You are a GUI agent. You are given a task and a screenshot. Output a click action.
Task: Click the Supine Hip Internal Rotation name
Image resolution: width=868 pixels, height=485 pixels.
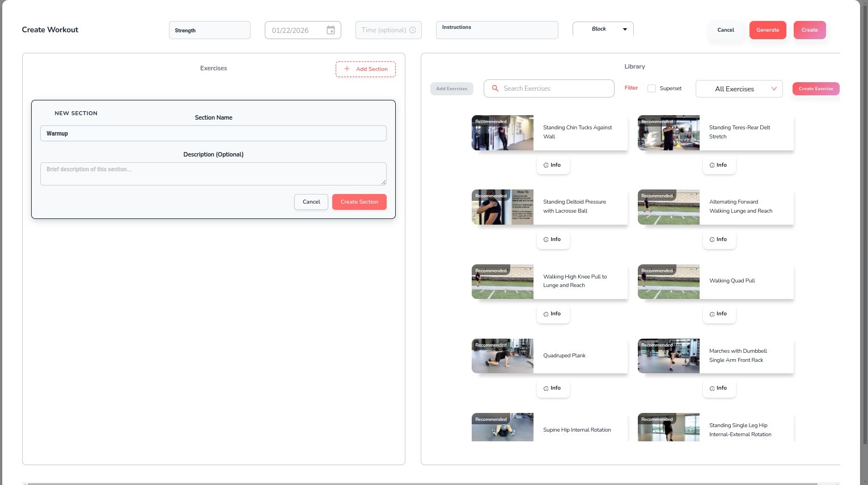click(577, 430)
